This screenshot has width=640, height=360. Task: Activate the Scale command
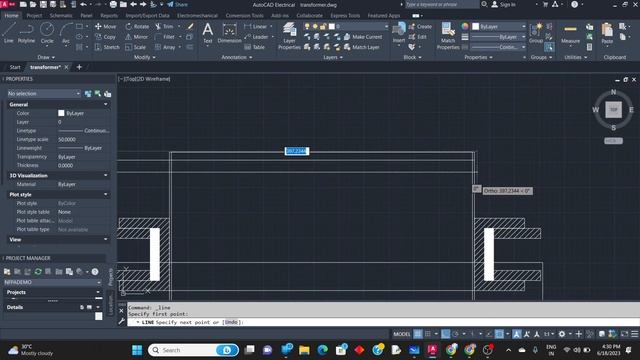(136, 47)
